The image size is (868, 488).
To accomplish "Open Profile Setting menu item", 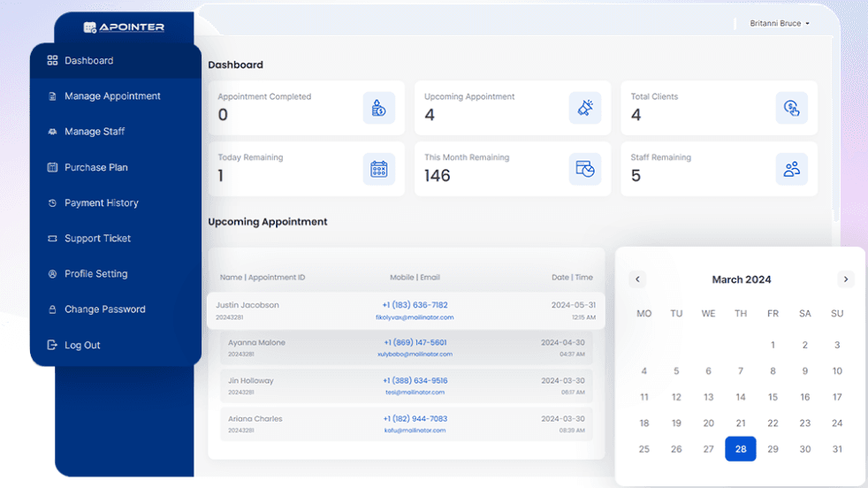I will (x=116, y=274).
